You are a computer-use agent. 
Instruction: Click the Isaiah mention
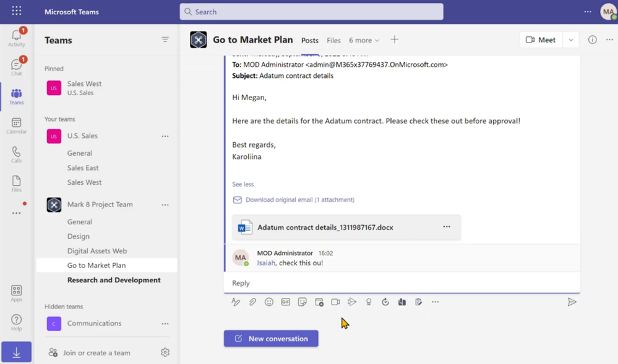point(266,263)
